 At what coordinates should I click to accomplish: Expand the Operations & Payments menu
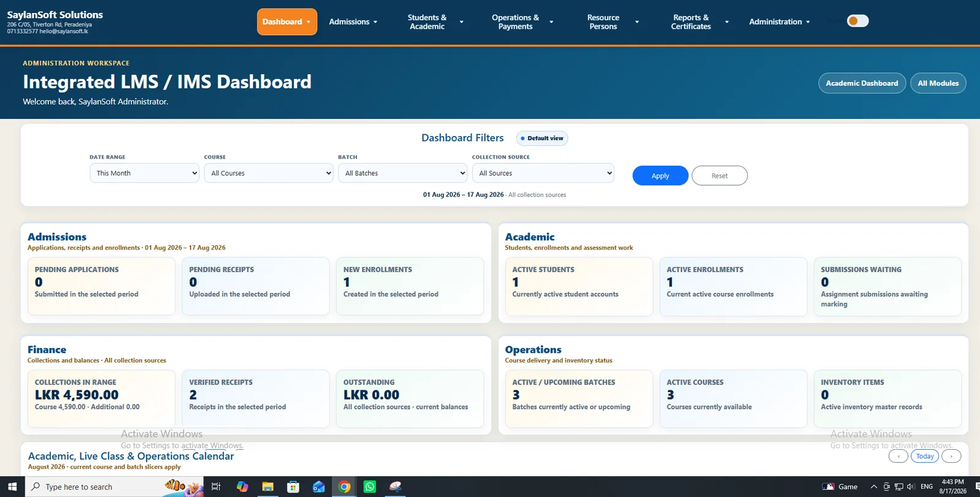tap(522, 22)
